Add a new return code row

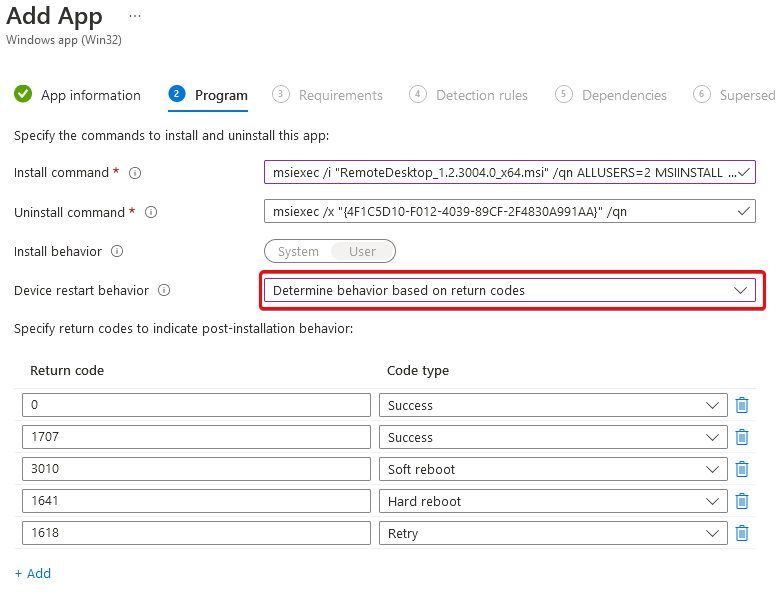(33, 573)
